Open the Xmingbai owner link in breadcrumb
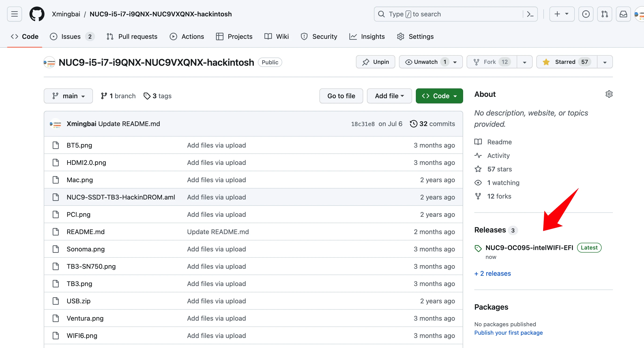The width and height of the screenshot is (644, 348). tap(66, 14)
